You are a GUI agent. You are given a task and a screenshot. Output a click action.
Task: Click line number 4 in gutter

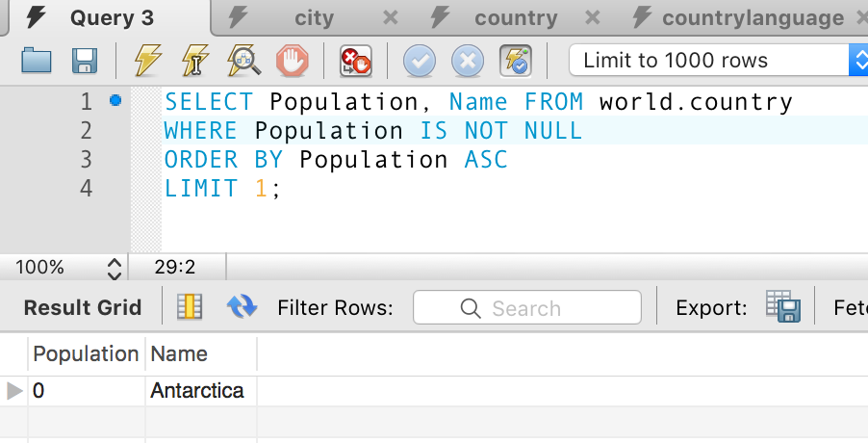[86, 189]
